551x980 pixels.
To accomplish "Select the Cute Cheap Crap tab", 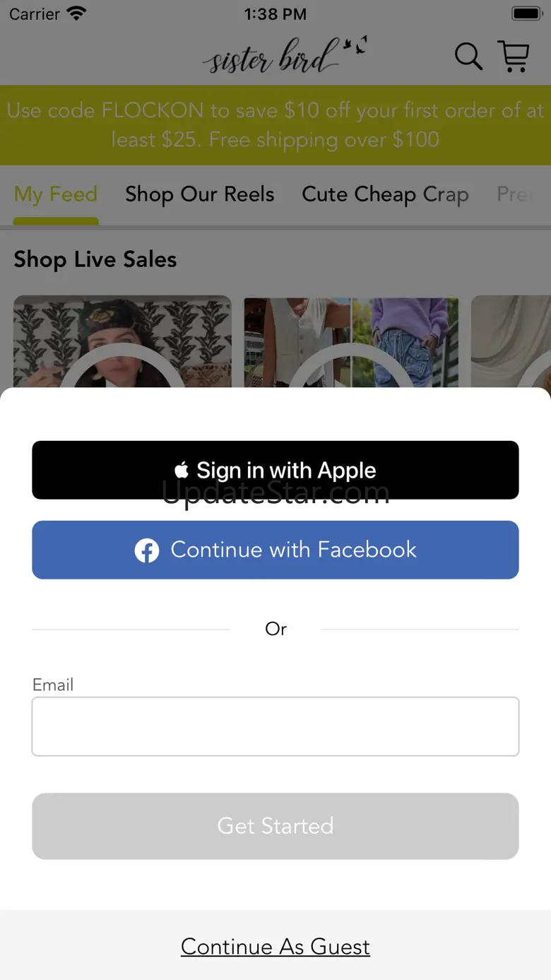I will pyautogui.click(x=385, y=194).
